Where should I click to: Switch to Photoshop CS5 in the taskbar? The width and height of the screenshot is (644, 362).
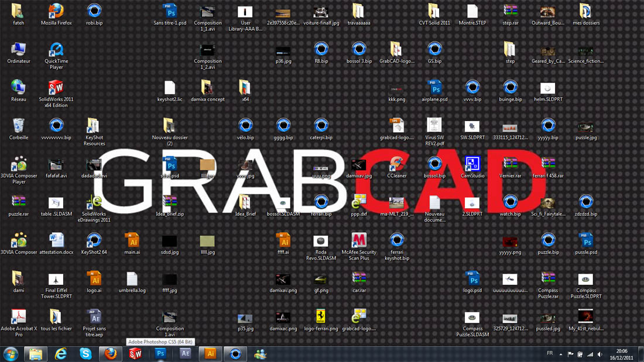pyautogui.click(x=160, y=354)
